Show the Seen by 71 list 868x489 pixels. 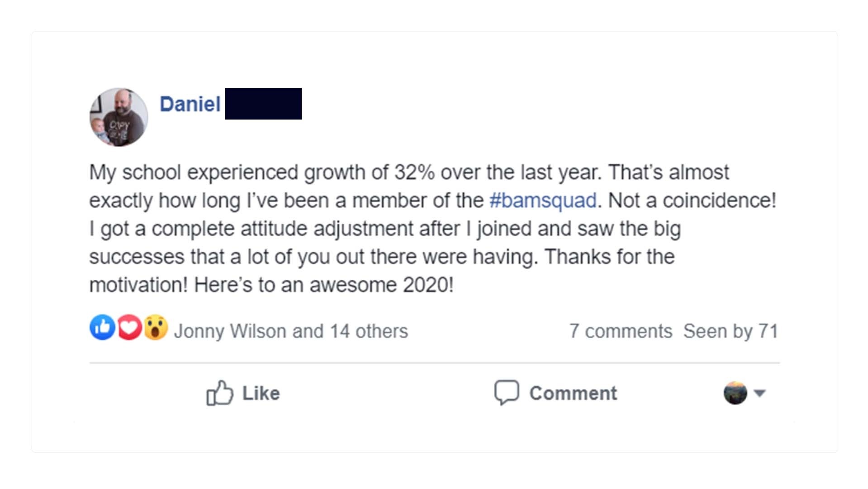(730, 331)
